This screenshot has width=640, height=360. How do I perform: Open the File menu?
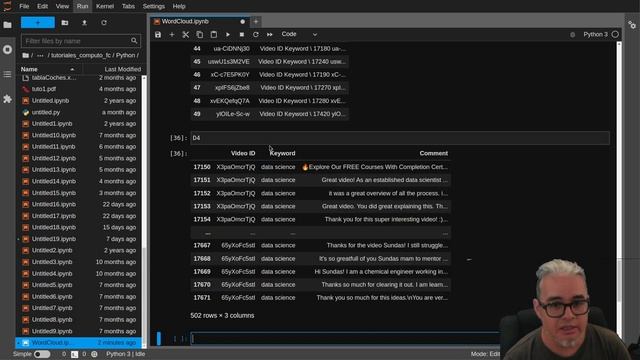(24, 6)
